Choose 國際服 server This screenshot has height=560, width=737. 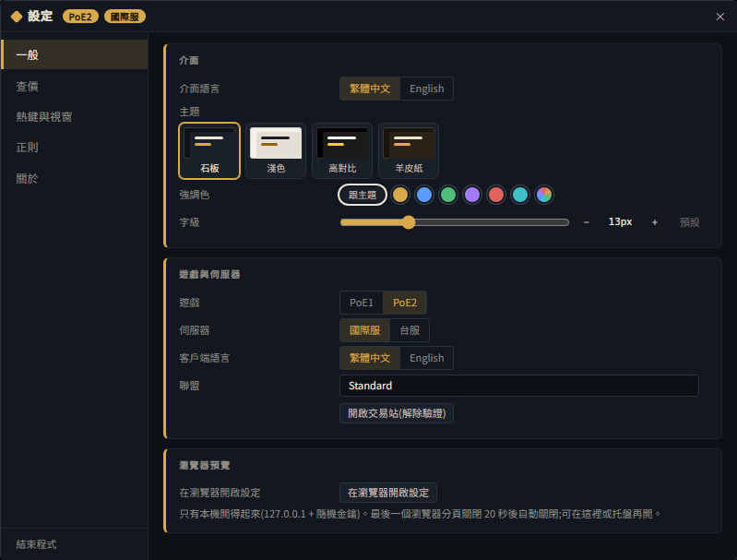click(x=364, y=330)
